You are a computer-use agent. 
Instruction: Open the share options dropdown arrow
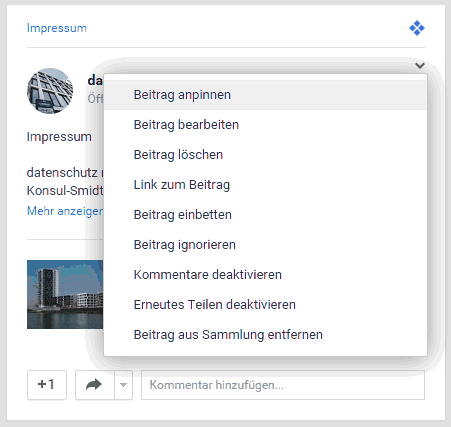click(x=124, y=385)
